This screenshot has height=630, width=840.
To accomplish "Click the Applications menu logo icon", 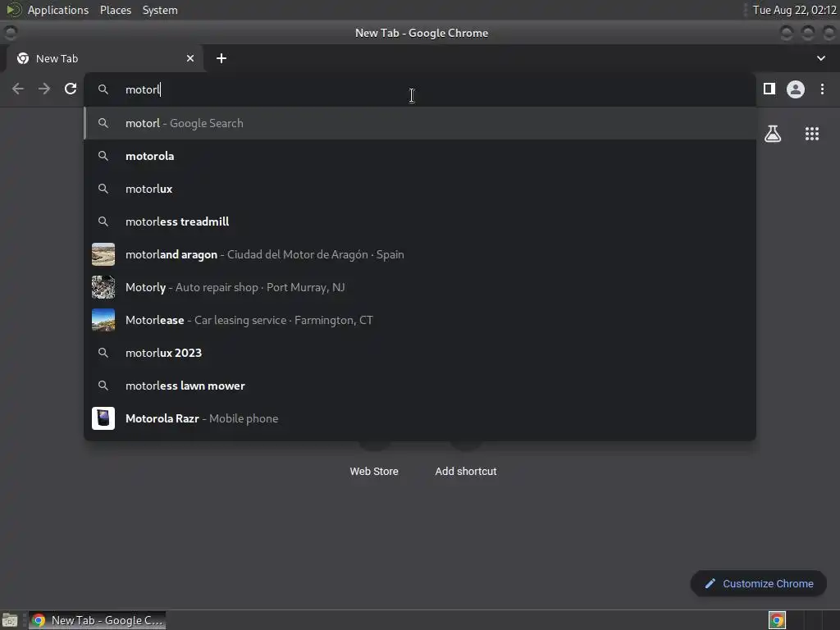I will [13, 10].
